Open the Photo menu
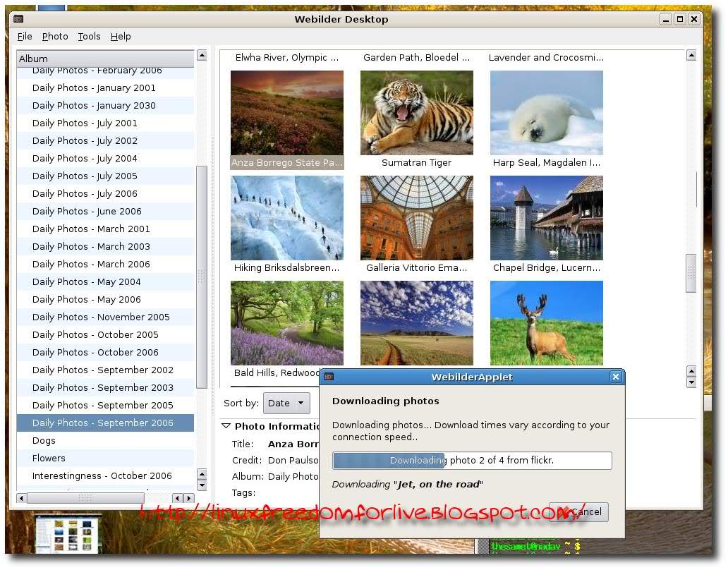 [55, 37]
